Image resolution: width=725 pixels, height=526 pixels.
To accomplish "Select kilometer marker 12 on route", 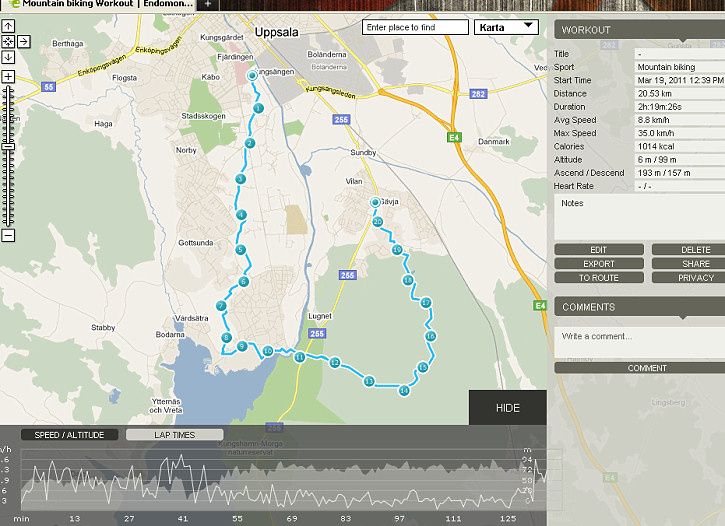I will tap(335, 363).
